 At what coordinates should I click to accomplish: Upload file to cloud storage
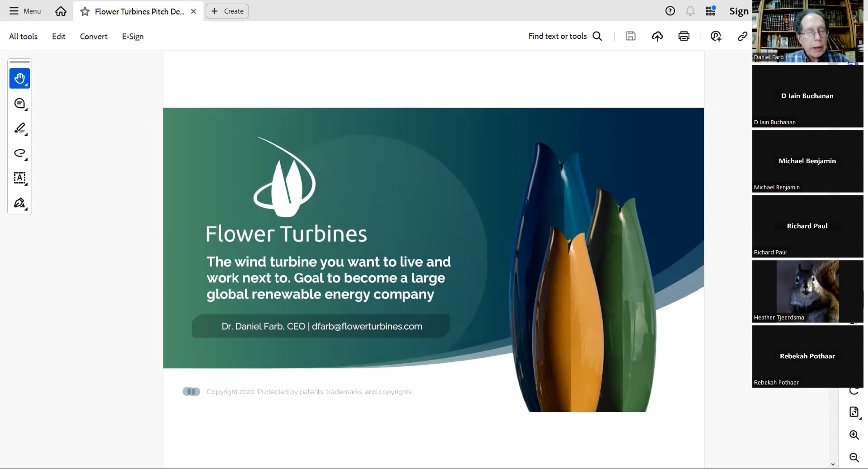tap(657, 36)
